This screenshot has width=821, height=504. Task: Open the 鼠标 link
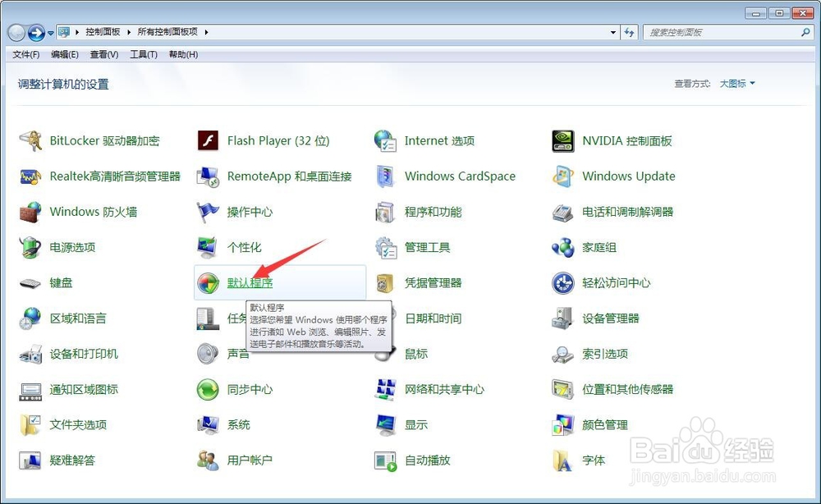click(x=416, y=355)
